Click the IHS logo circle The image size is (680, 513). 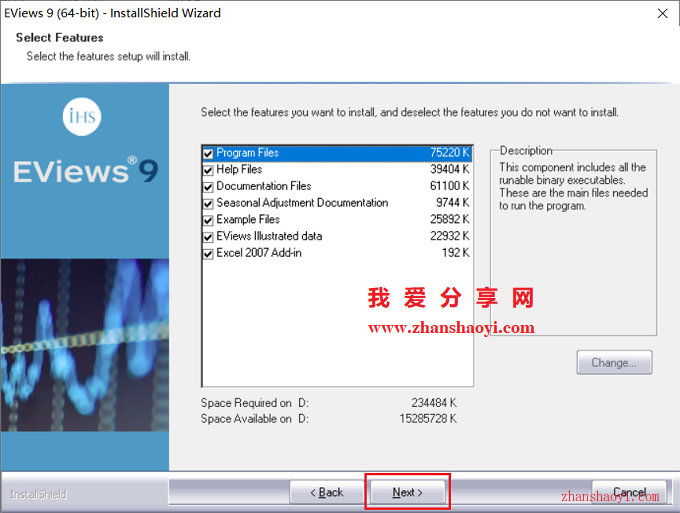coord(82,117)
